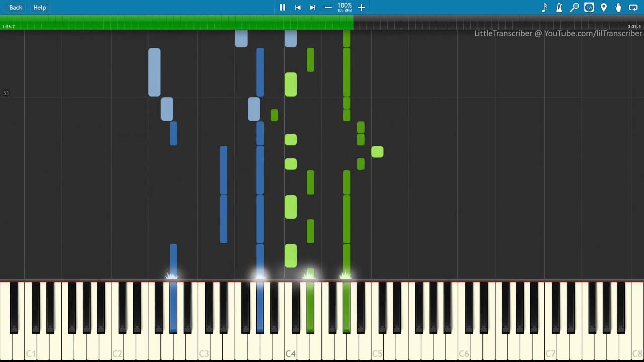Decrease playback speed with the minus button
644x362 pixels.
[328, 7]
